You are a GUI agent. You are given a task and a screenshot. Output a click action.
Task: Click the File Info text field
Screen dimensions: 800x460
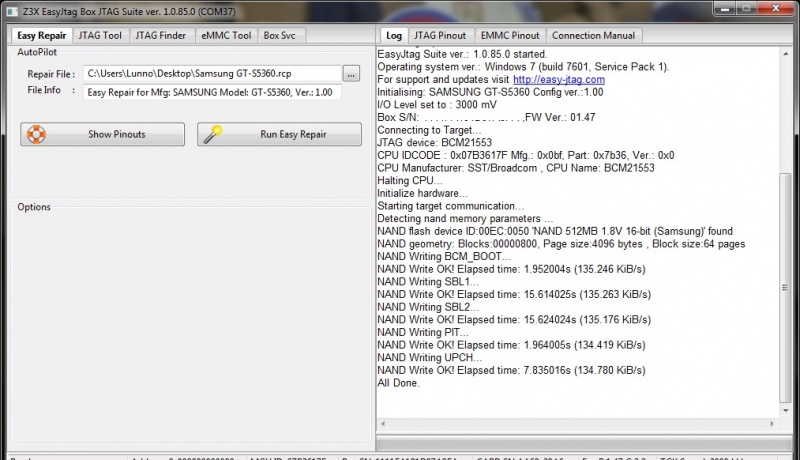[212, 92]
